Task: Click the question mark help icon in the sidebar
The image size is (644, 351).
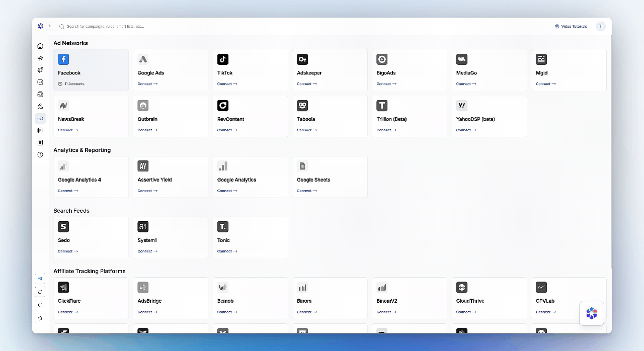Action: click(x=40, y=155)
